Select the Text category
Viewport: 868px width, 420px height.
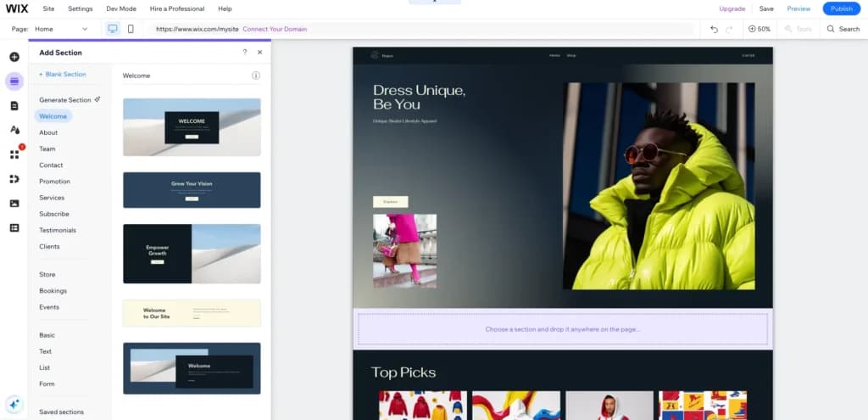pyautogui.click(x=46, y=351)
